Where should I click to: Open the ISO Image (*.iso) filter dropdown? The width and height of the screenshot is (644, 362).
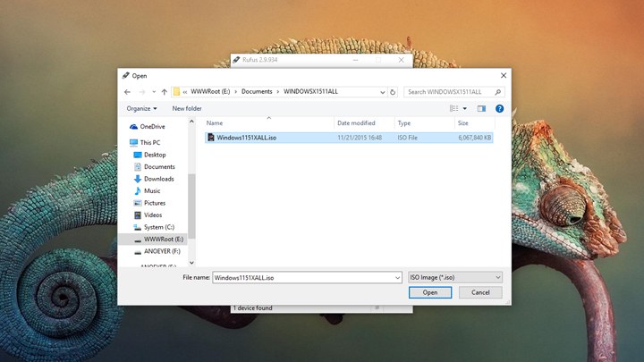(x=455, y=277)
